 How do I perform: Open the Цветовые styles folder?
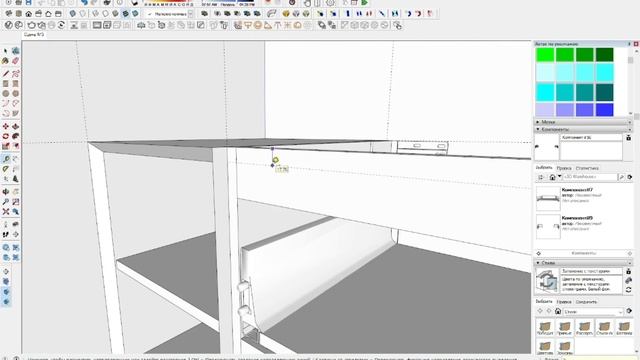tap(544, 348)
